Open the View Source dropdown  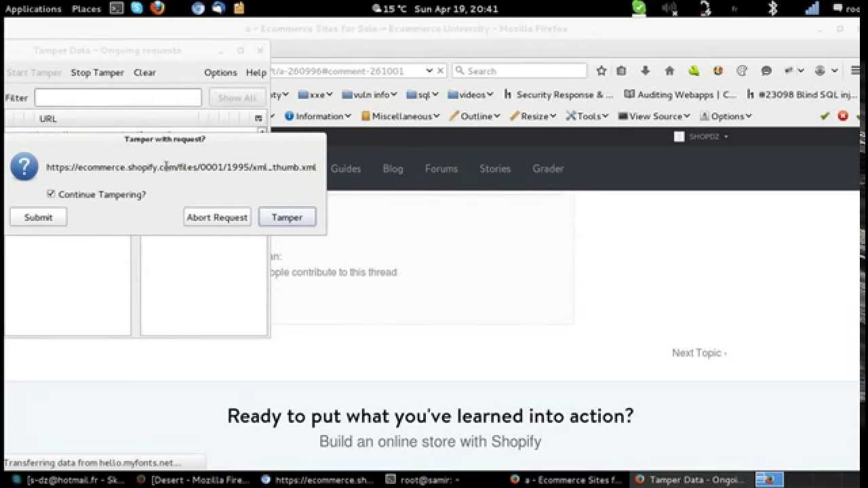coord(654,116)
